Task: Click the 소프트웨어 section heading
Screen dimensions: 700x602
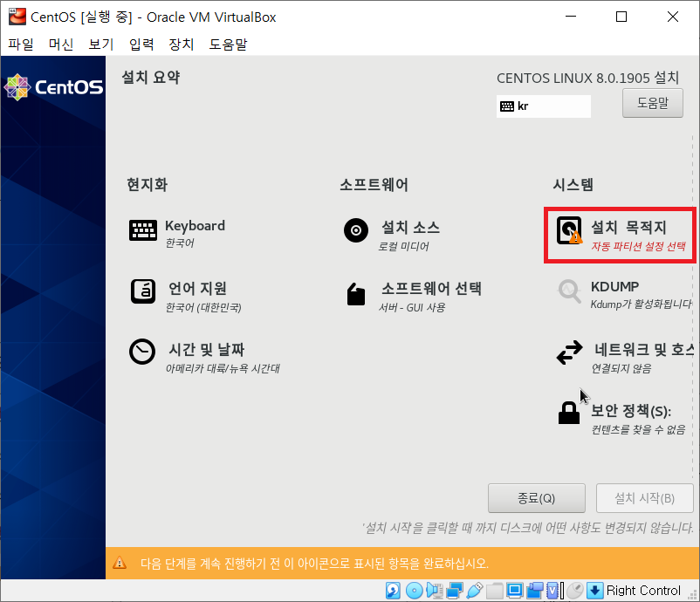Action: [374, 184]
